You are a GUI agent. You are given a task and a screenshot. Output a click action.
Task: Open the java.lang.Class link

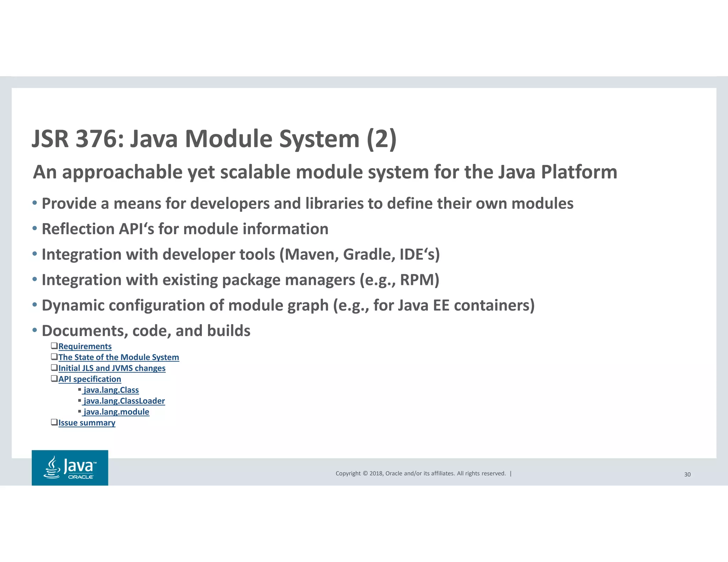coord(111,390)
